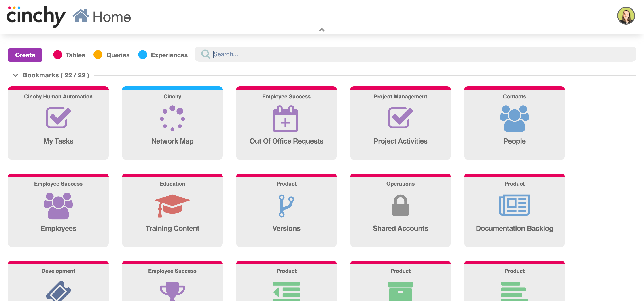Collapse the Bookmarks section expander
The height and width of the screenshot is (301, 644).
[x=15, y=75]
